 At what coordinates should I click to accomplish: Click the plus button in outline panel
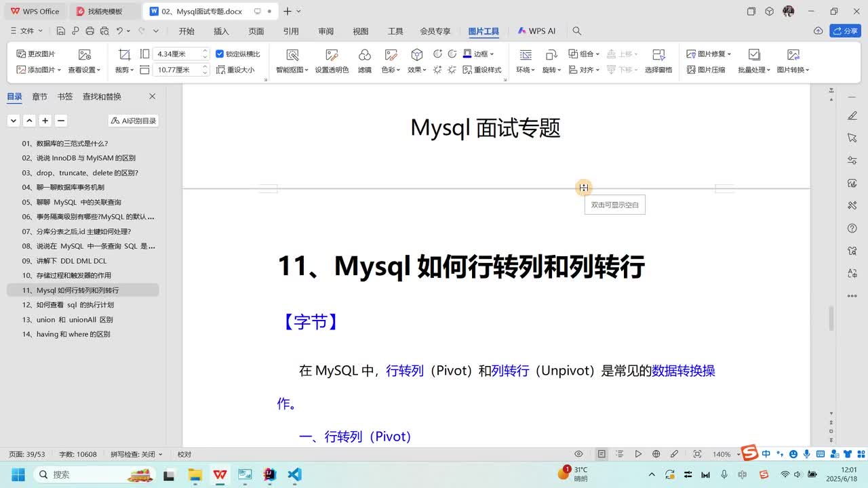pyautogui.click(x=45, y=121)
